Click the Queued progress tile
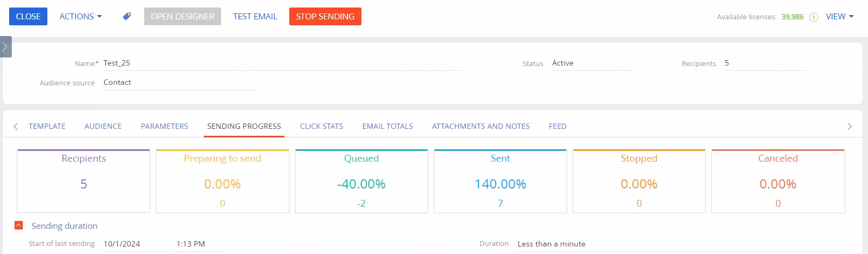The height and width of the screenshot is (254, 868). [361, 181]
